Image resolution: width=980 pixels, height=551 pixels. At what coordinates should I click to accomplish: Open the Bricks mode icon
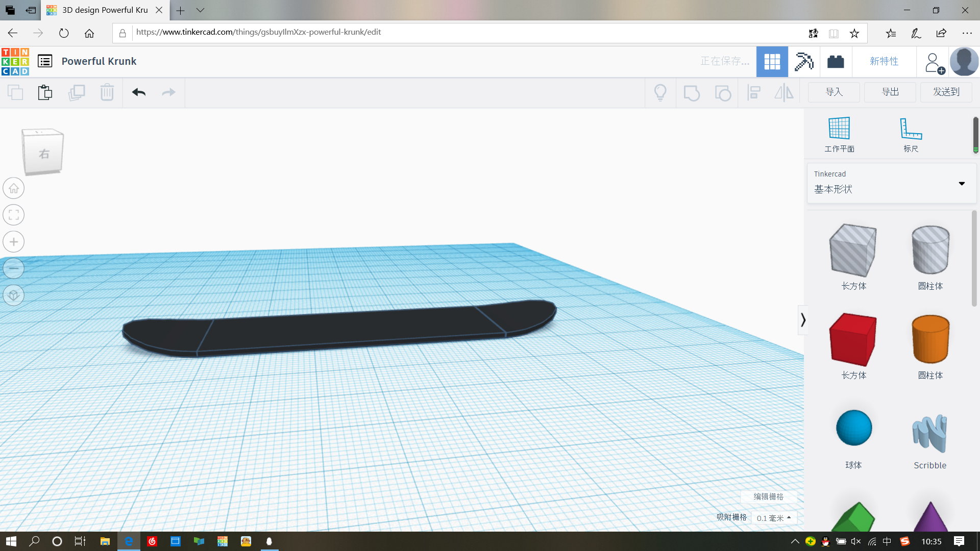tap(836, 61)
